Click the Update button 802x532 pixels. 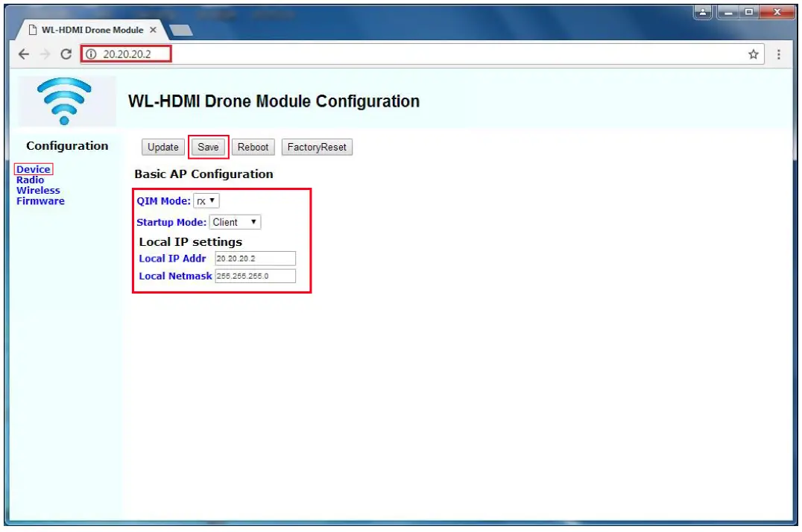(162, 148)
